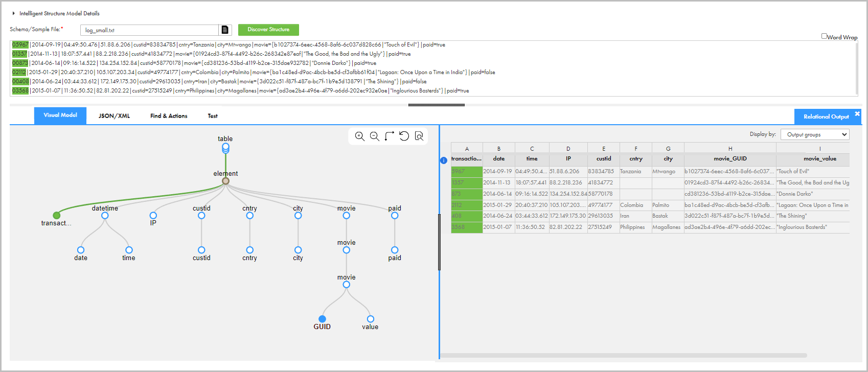Viewport: 868px width, 372px height.
Task: Click the transactio... column header
Action: pyautogui.click(x=466, y=159)
